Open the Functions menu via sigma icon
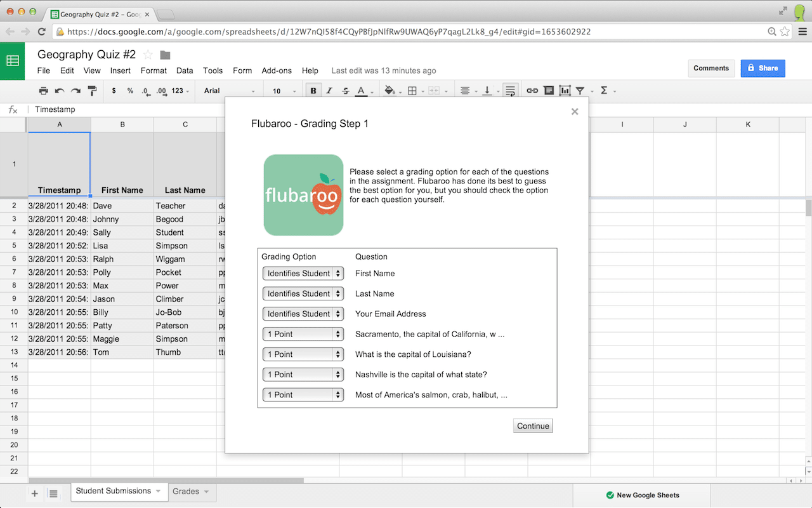 tap(605, 90)
